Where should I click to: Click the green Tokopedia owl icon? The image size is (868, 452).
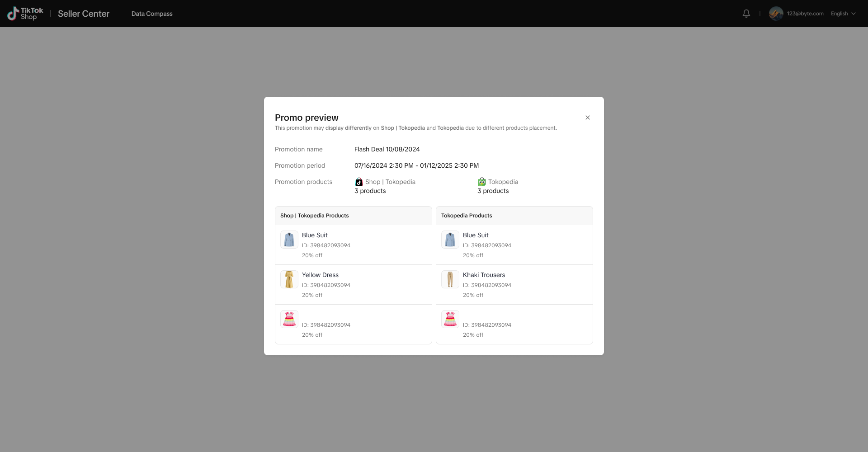click(482, 182)
